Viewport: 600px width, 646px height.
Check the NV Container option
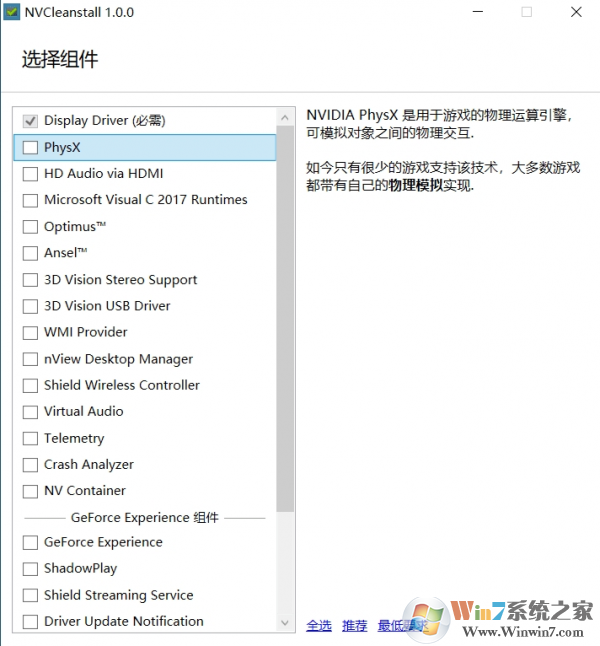tap(30, 491)
